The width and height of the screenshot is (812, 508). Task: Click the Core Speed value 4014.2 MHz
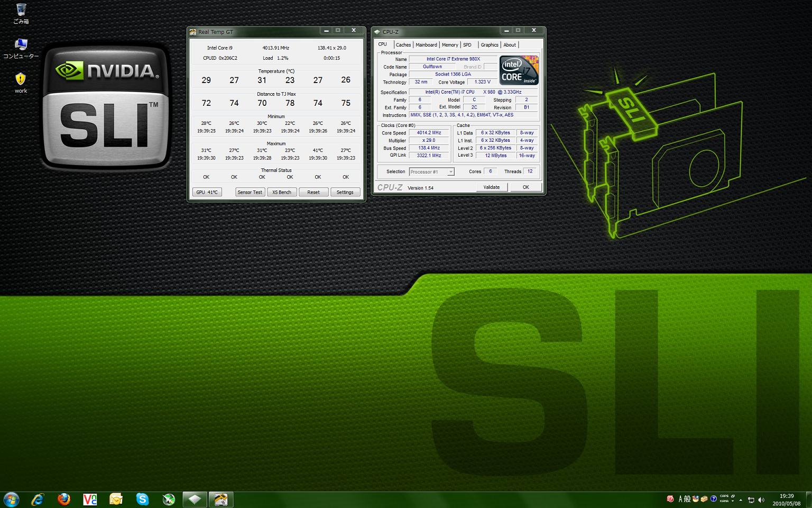coord(429,133)
